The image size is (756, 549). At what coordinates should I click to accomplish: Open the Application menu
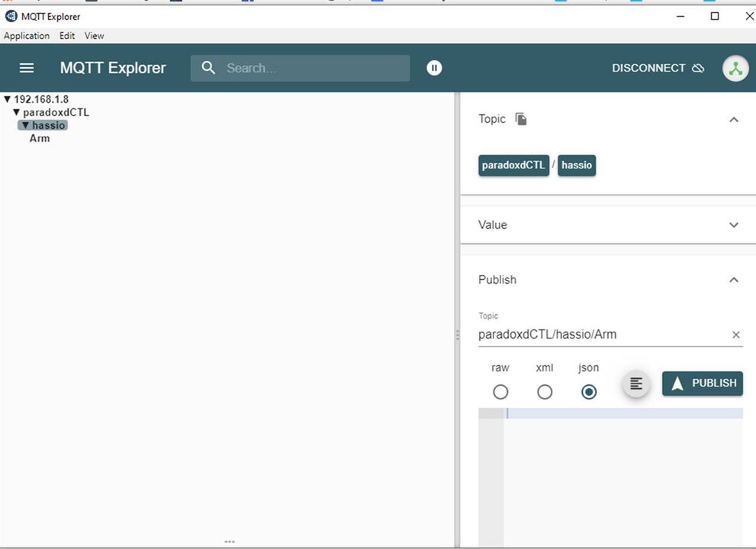27,36
